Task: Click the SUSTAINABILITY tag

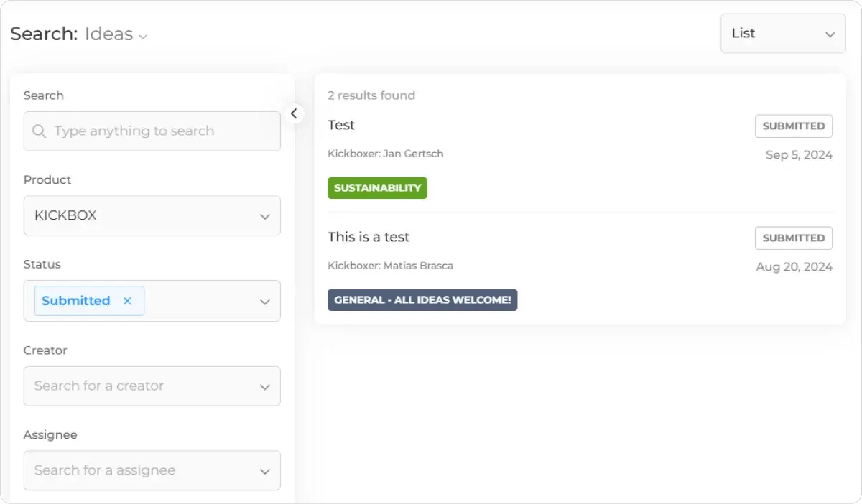Action: click(x=377, y=188)
